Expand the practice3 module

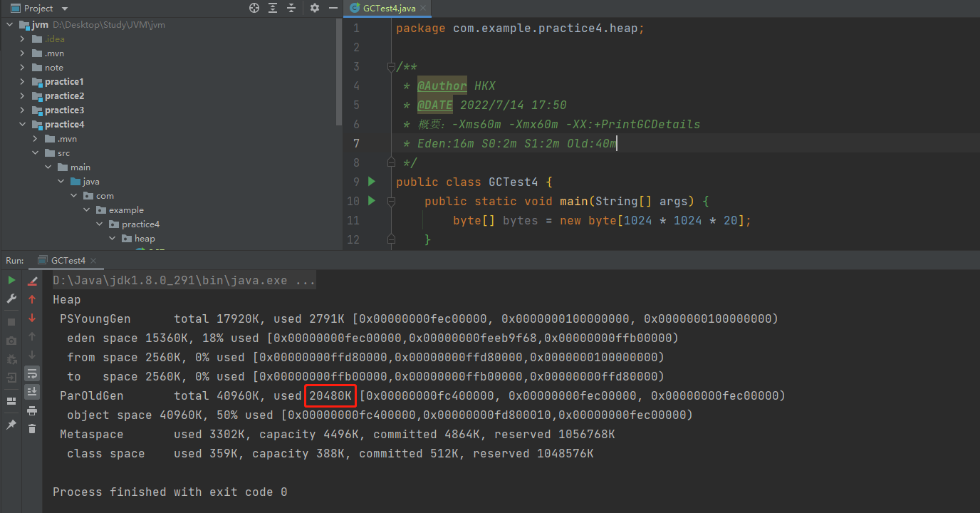click(23, 110)
